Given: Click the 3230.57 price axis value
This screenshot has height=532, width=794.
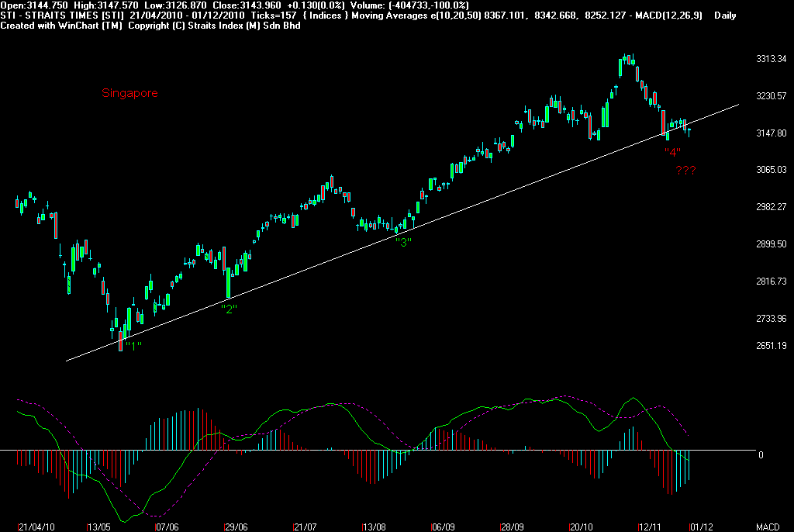Looking at the screenshot, I should point(772,95).
